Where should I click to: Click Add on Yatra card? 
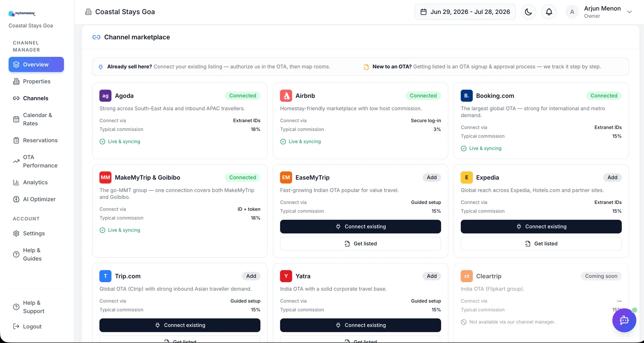tap(432, 276)
